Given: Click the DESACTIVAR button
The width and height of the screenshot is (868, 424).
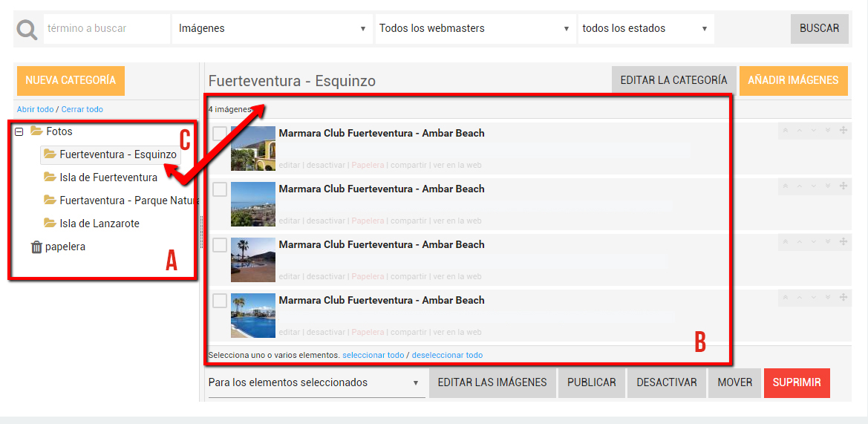Looking at the screenshot, I should coord(667,383).
